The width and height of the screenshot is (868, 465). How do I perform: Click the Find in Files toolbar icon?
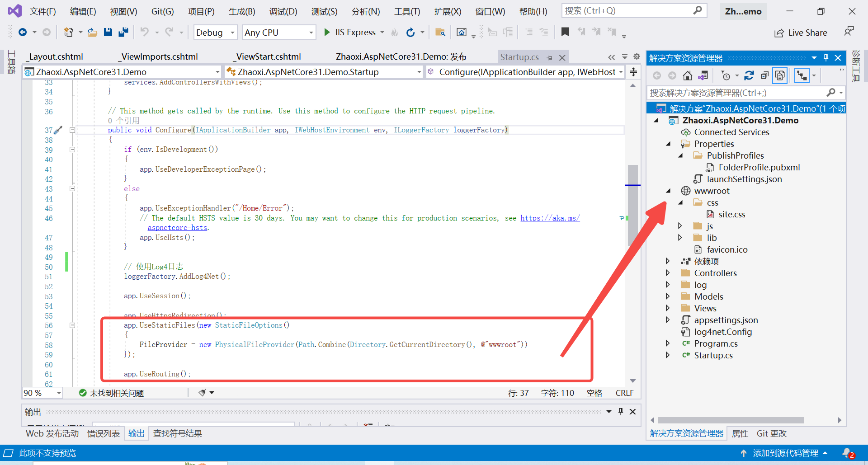[x=440, y=32]
